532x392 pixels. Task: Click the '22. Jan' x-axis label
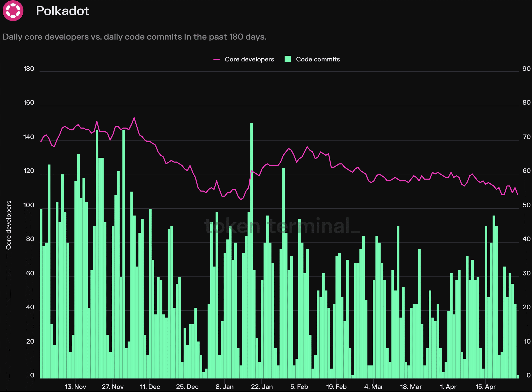click(262, 387)
